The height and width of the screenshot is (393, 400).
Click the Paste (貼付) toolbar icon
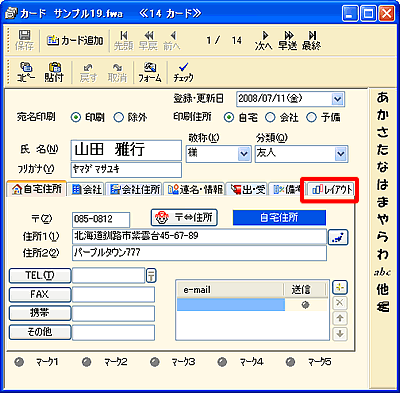pyautogui.click(x=54, y=72)
